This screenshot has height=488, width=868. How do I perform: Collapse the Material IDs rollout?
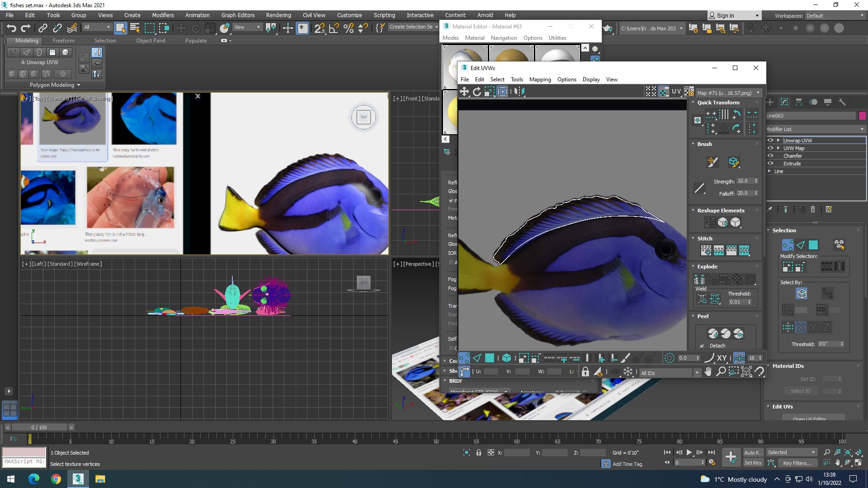point(768,366)
